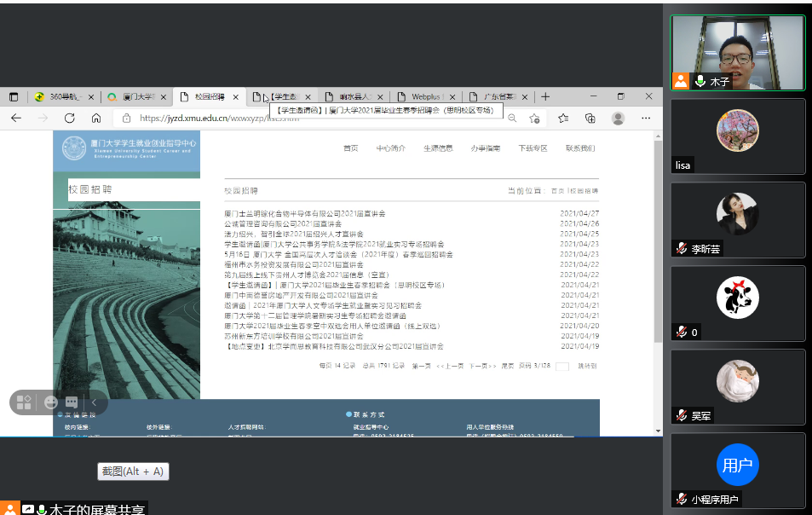
Task: Open the browser collections icon
Action: point(590,119)
